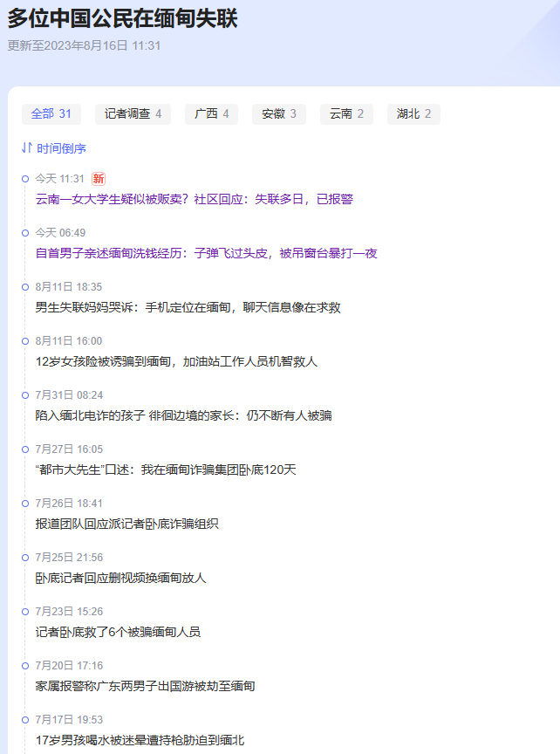
Task: Click timeline dot for 7月17日 19:53
Action: pos(25,720)
